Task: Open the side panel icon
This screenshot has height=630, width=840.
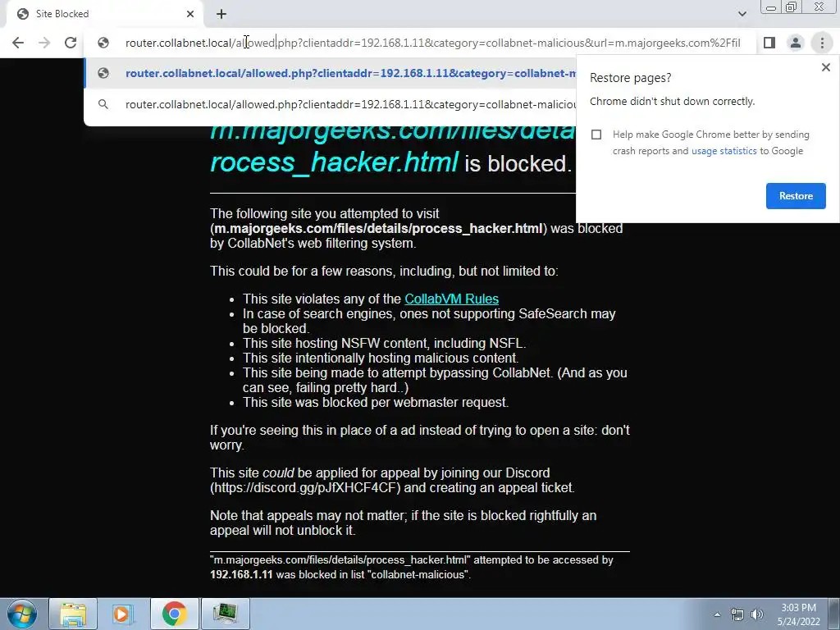Action: tap(769, 43)
